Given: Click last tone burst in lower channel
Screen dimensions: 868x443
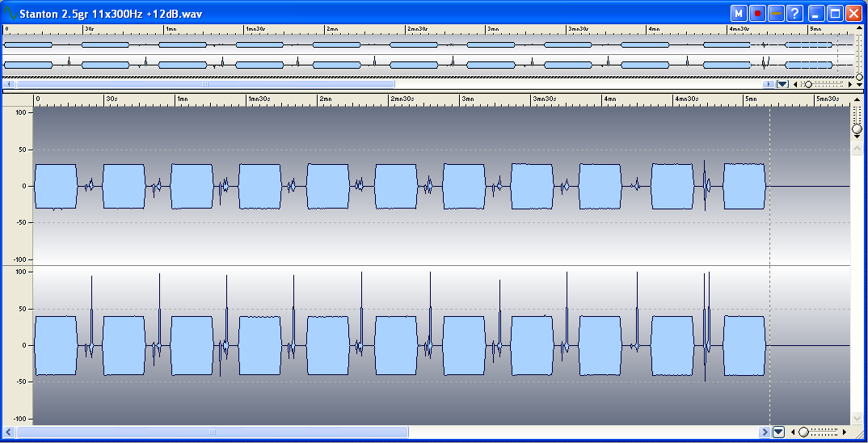Looking at the screenshot, I should click(744, 345).
